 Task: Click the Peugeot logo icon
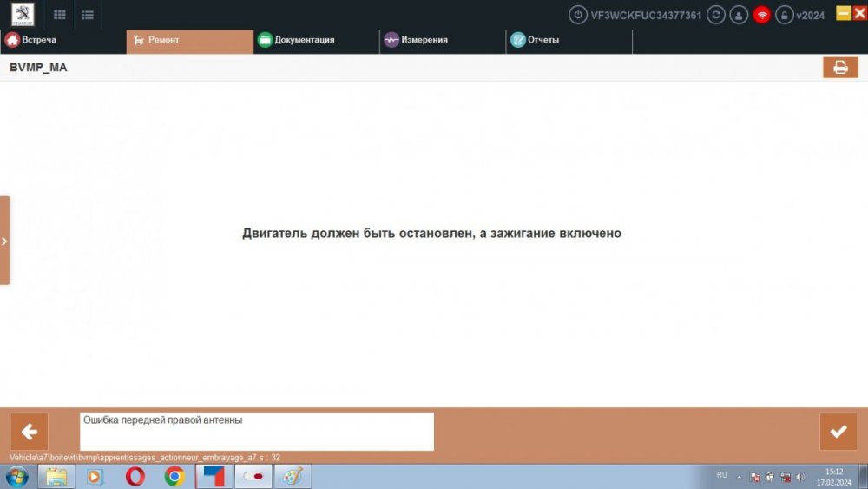tap(23, 14)
